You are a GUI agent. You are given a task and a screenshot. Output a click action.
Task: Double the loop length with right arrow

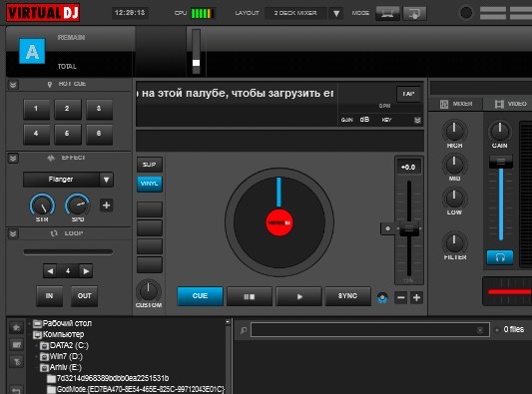[x=86, y=271]
